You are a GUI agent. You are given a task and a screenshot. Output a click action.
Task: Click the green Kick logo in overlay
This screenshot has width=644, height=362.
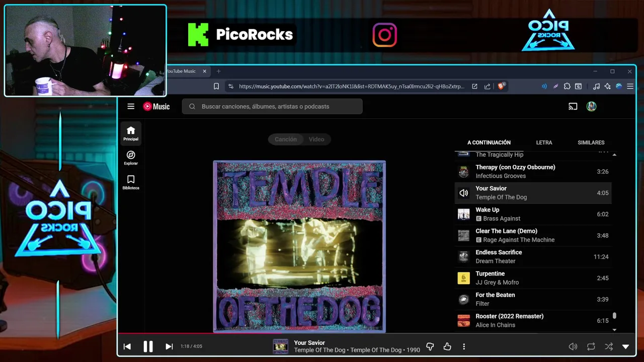tap(198, 35)
